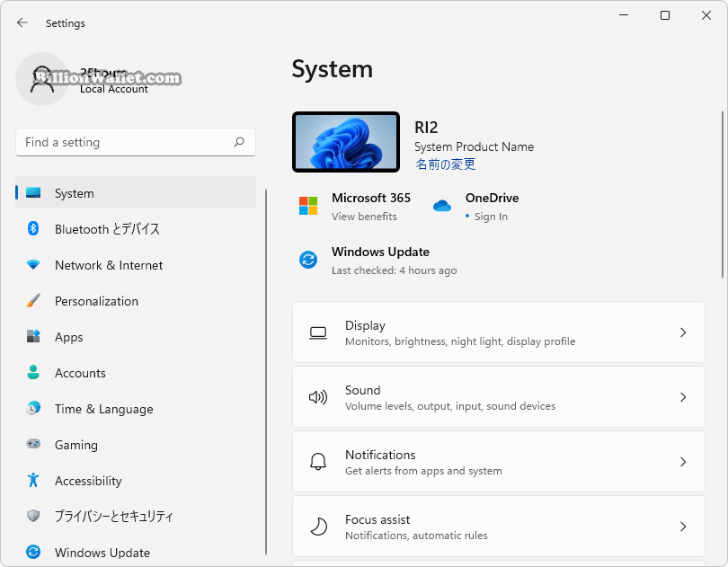The height and width of the screenshot is (567, 728).
Task: Click the System monitor icon in sidebar
Action: coord(33,192)
